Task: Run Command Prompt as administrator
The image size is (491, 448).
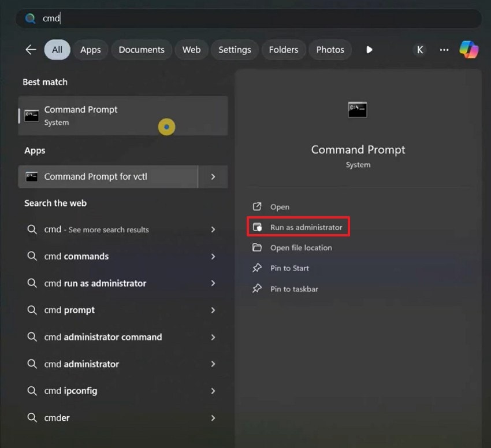Action: click(x=298, y=227)
